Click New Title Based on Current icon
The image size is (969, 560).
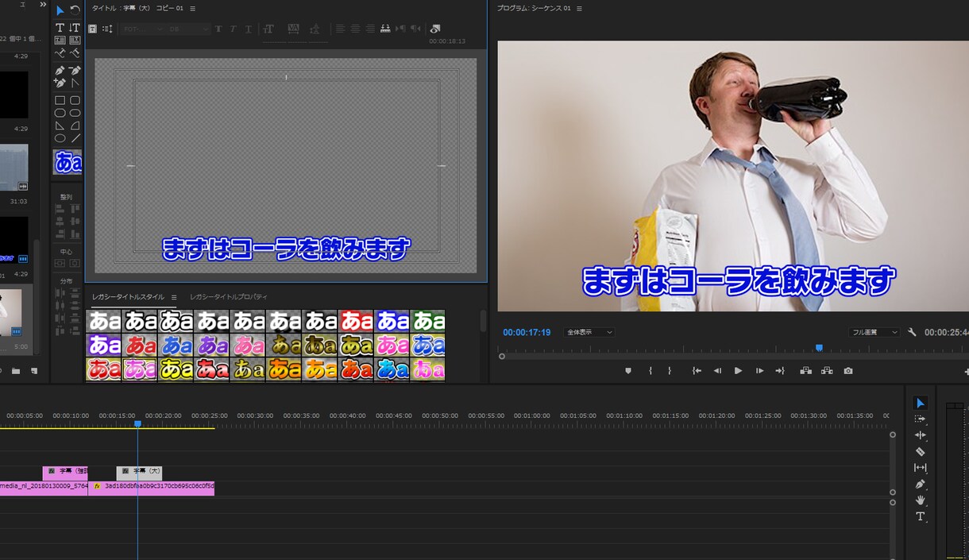[x=92, y=29]
